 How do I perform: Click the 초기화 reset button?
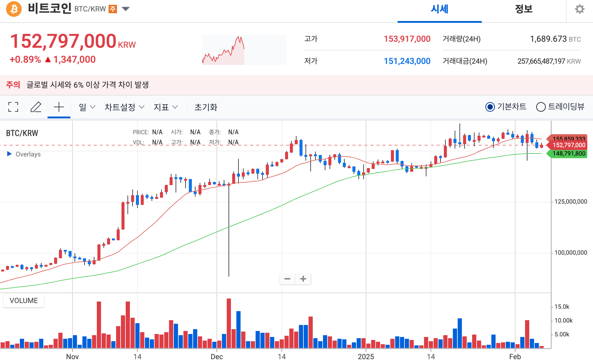pos(206,107)
